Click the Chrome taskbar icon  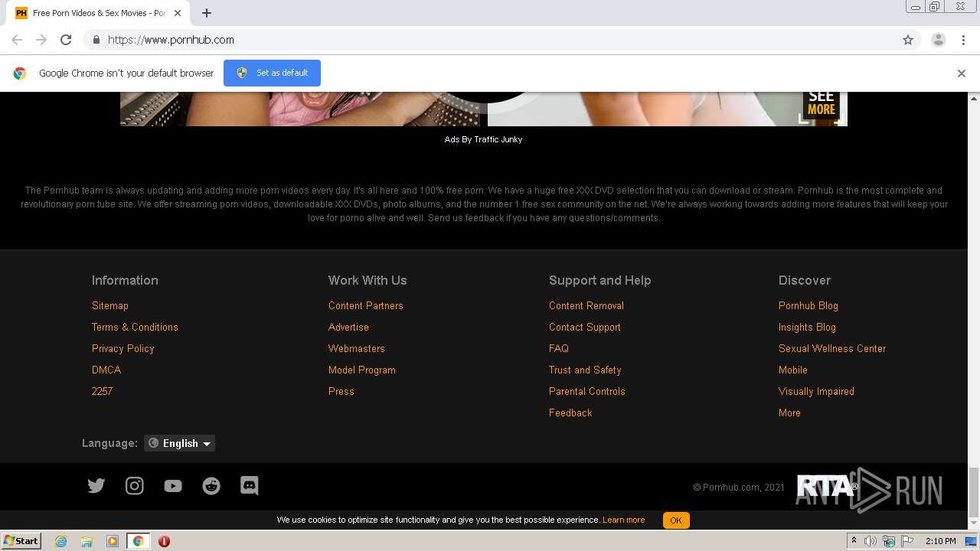pyautogui.click(x=139, y=541)
